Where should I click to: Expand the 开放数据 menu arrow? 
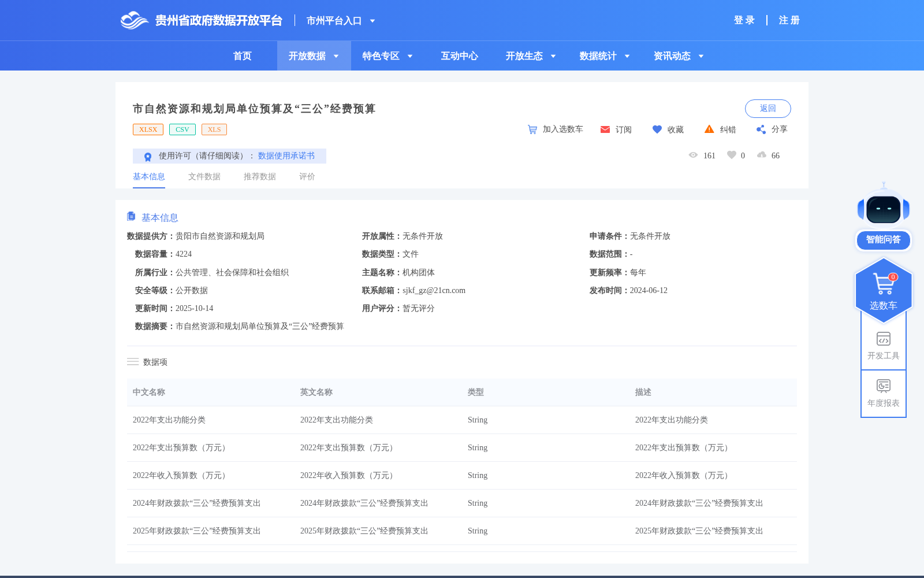(336, 56)
